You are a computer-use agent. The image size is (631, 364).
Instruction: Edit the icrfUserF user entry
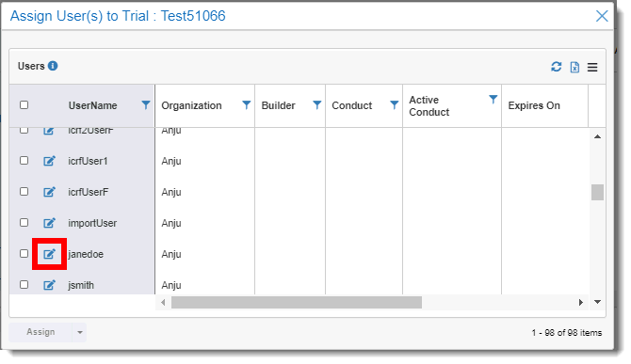[x=49, y=192]
